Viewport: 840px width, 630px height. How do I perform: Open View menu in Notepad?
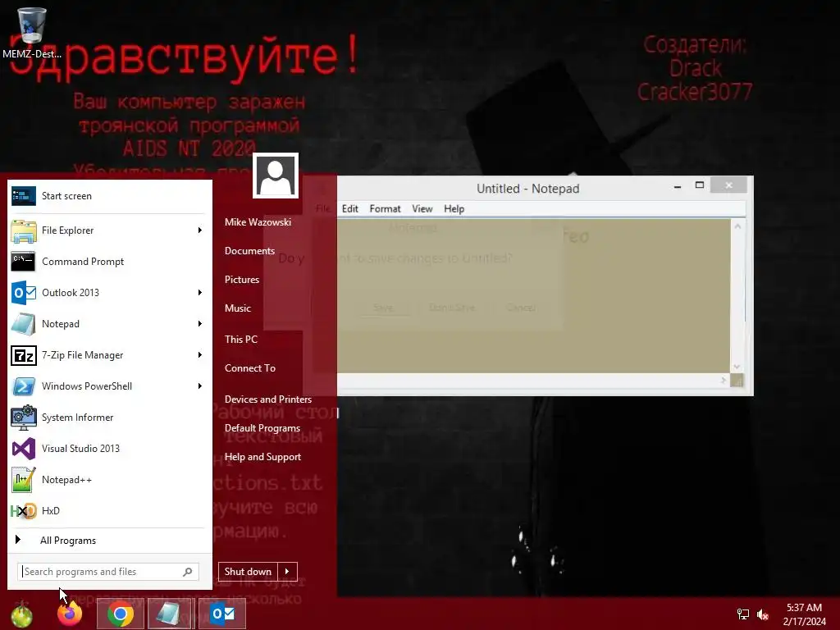pyautogui.click(x=422, y=209)
